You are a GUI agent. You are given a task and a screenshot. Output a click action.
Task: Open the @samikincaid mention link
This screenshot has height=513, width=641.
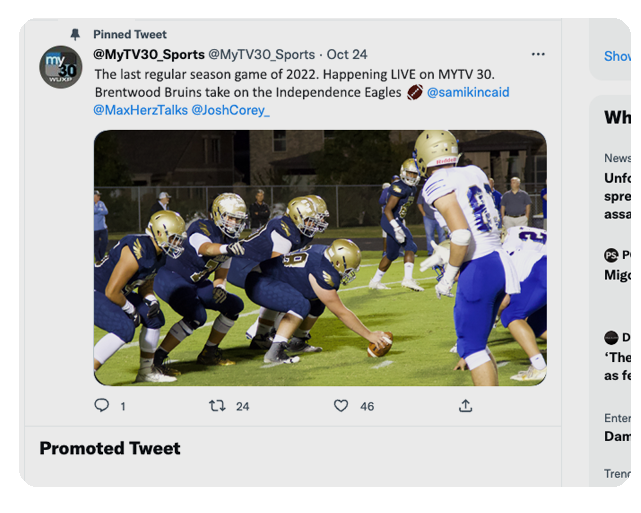click(x=468, y=92)
